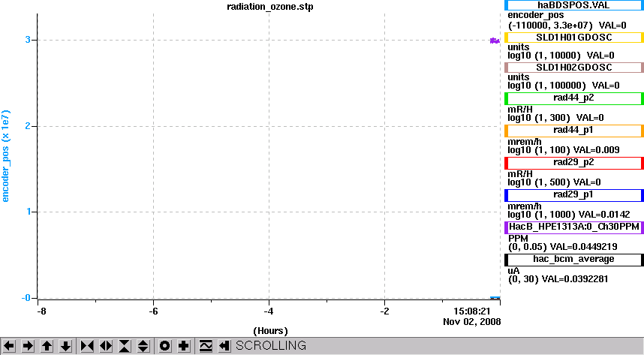Shift the plot up with the up arrow
Screen dimensions: 644x355
47,346
